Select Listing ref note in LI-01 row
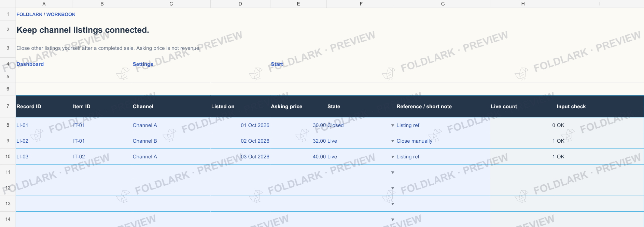 pyautogui.click(x=443, y=125)
